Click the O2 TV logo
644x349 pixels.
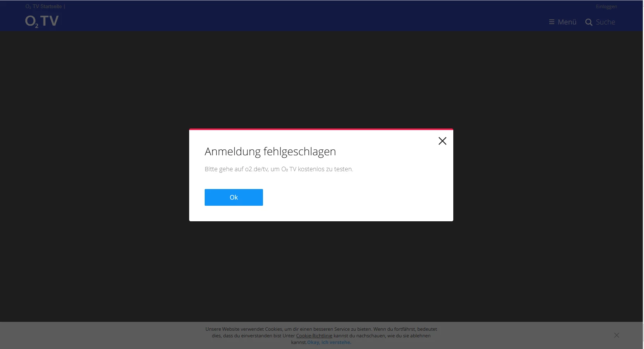point(42,21)
